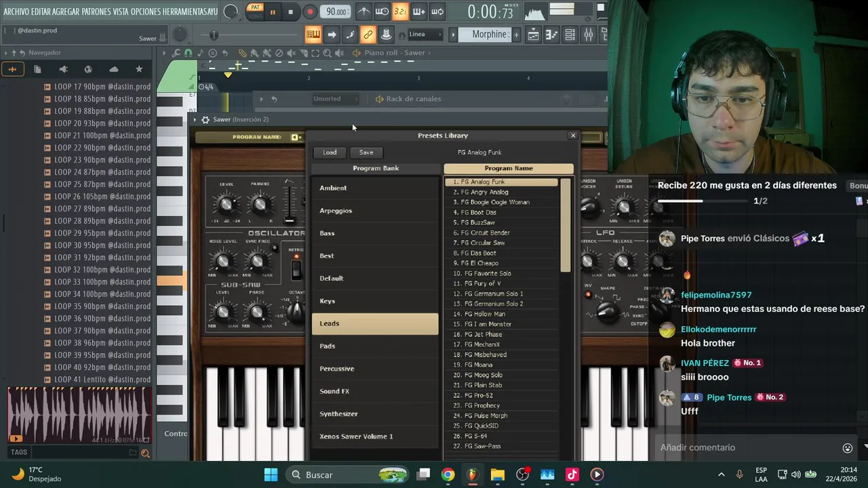Click the browser cloud tab icon
Image resolution: width=868 pixels, height=488 pixels.
pyautogui.click(x=113, y=69)
